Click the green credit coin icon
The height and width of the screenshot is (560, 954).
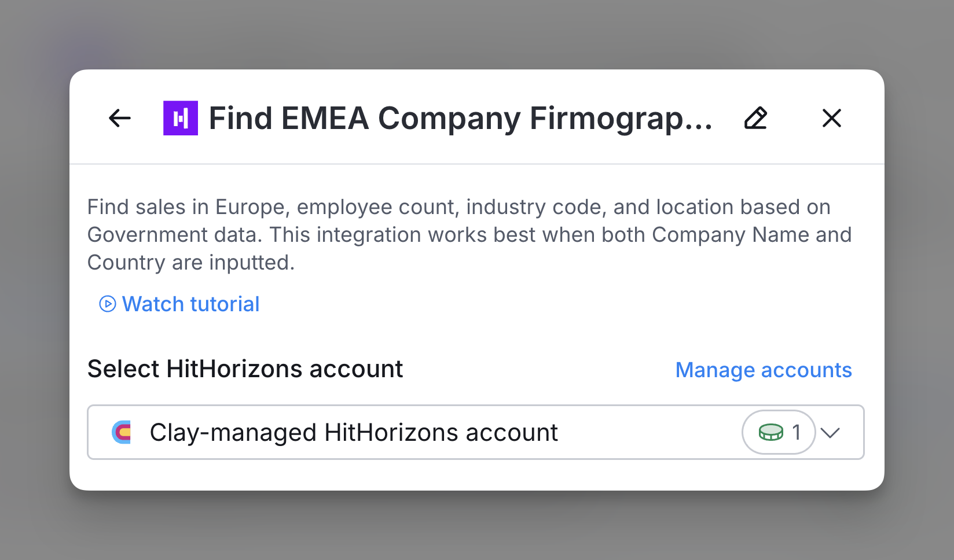click(770, 432)
